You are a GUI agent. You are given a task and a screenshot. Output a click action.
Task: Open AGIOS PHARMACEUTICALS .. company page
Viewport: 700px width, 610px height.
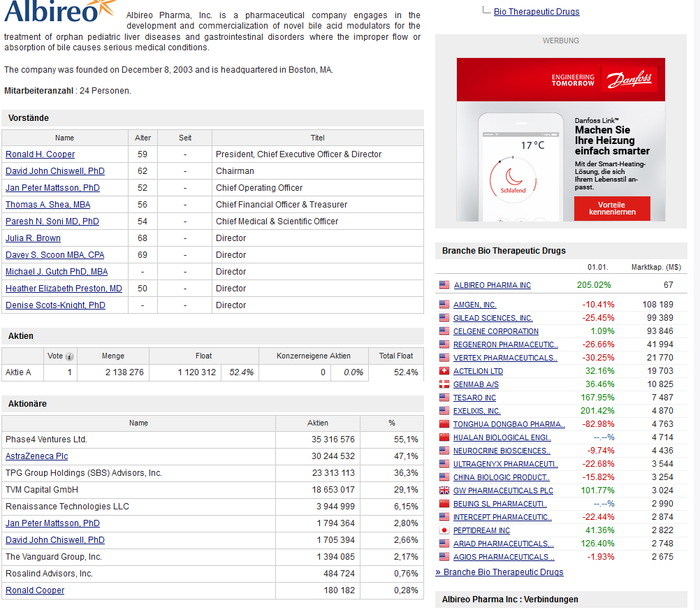click(x=504, y=557)
